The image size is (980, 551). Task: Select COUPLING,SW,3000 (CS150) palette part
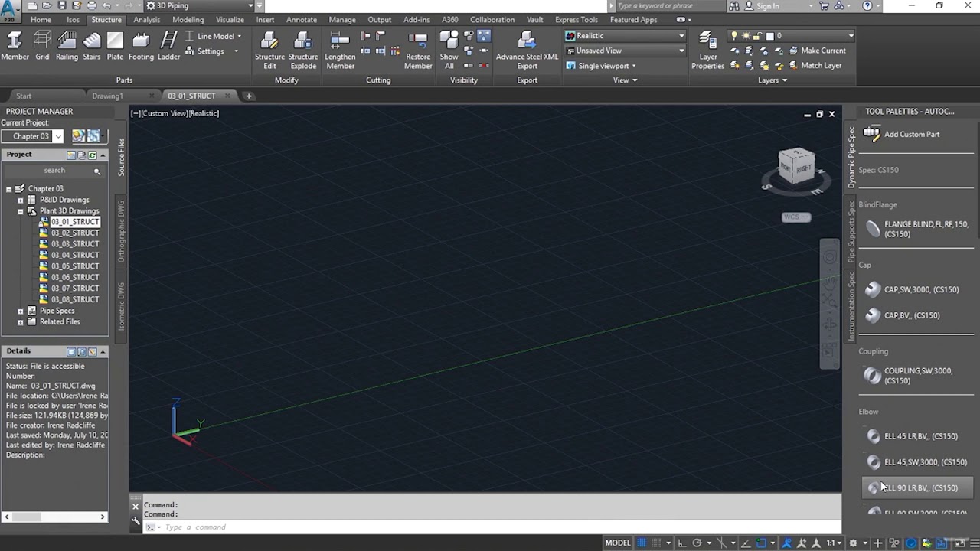click(x=917, y=376)
